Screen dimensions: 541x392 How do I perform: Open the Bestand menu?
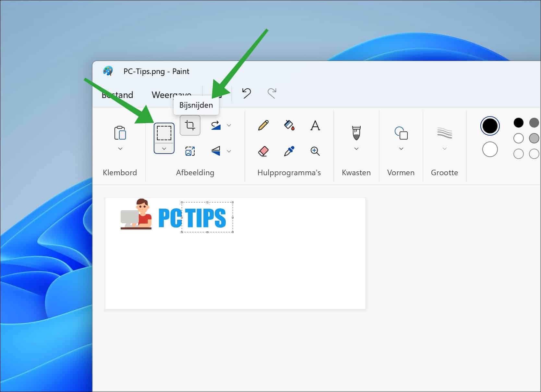(117, 95)
